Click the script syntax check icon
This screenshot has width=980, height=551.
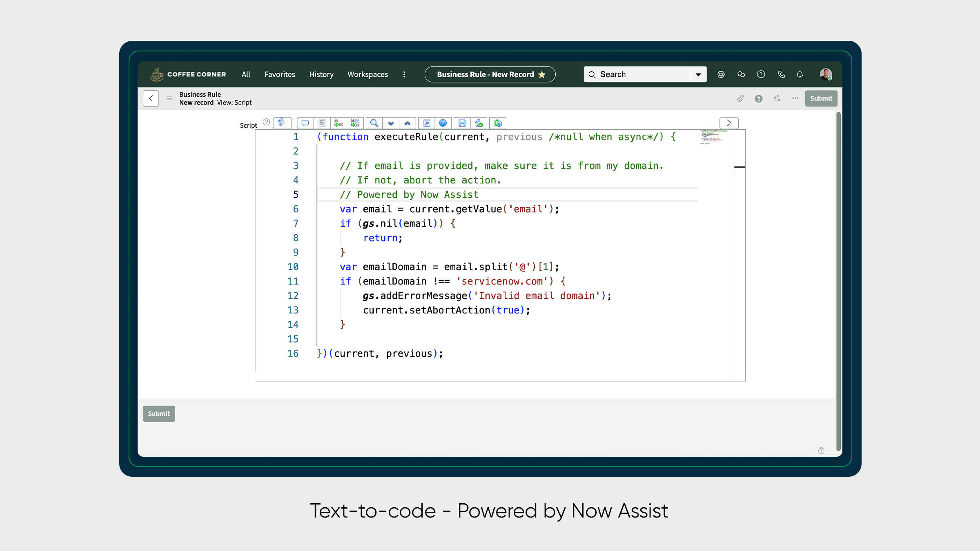[479, 123]
